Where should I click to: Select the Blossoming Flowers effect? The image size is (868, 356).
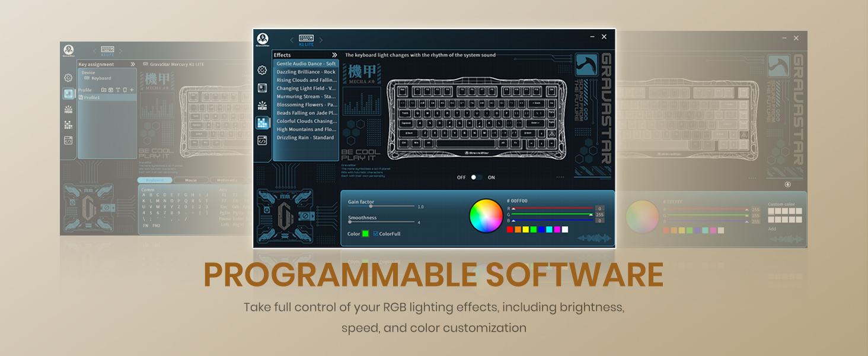click(x=306, y=105)
